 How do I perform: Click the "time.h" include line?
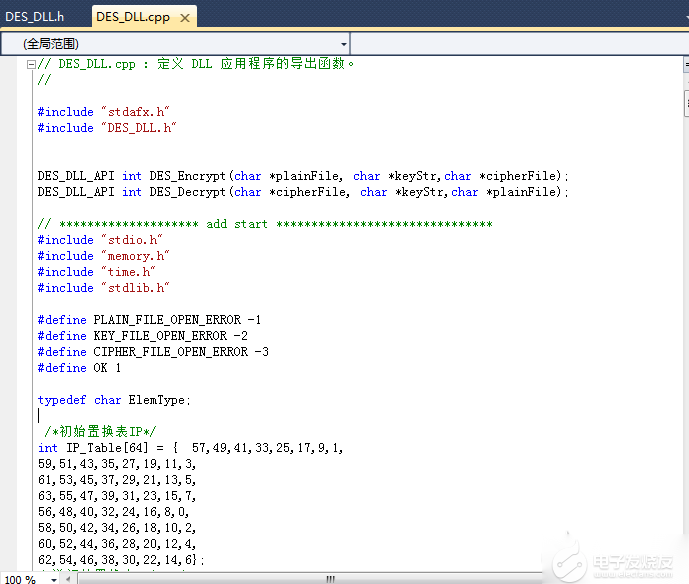tap(126, 272)
